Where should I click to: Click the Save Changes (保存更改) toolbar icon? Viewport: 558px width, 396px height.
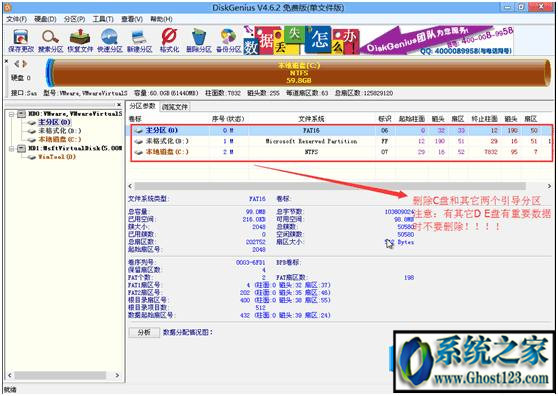pyautogui.click(x=21, y=41)
